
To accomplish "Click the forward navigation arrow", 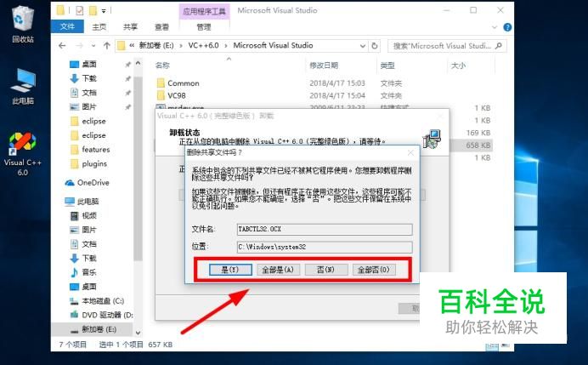I will tap(80, 46).
